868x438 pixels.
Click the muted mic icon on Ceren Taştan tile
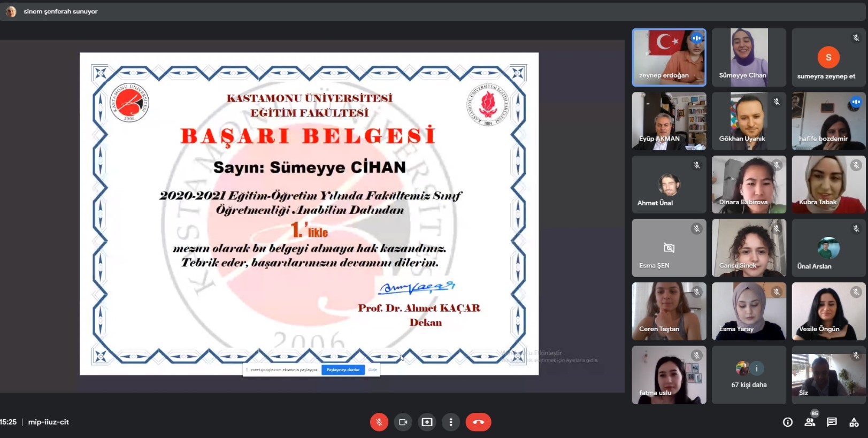click(696, 292)
